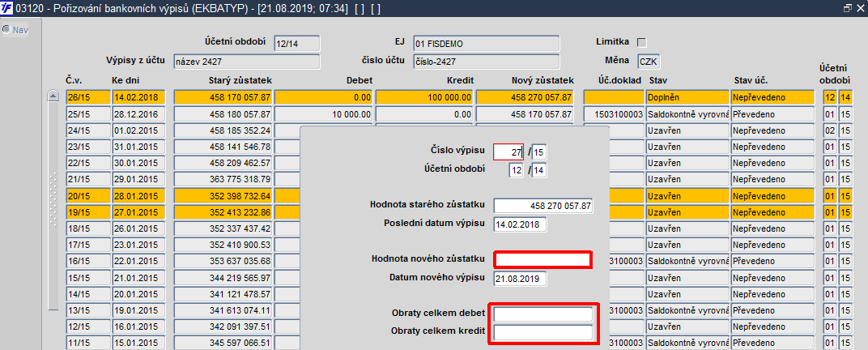Click date cell 23.01.2015
The image size is (868, 350).
click(138, 245)
